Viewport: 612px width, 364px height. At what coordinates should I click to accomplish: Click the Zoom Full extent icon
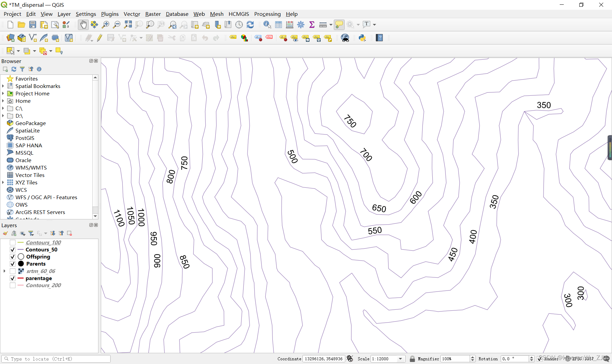[x=128, y=25]
